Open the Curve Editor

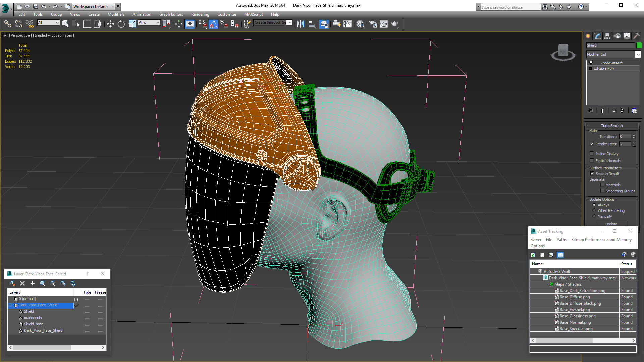click(x=348, y=24)
